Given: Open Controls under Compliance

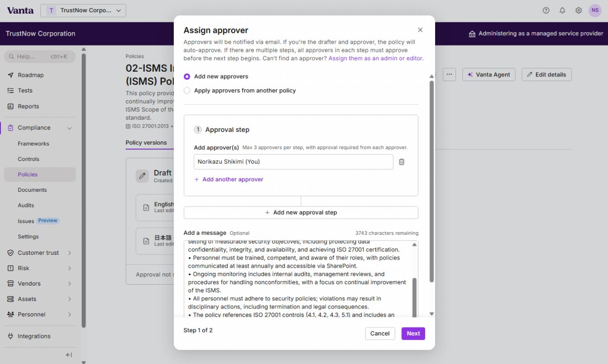Looking at the screenshot, I should [x=28, y=159].
